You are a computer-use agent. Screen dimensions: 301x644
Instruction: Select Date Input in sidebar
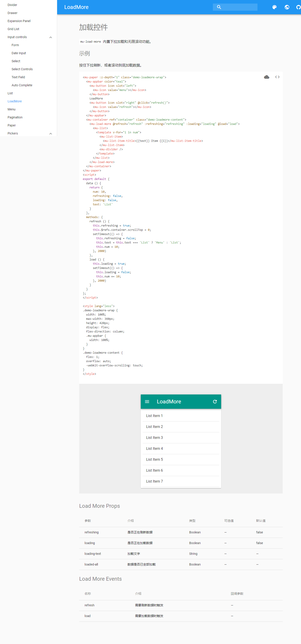(x=19, y=53)
